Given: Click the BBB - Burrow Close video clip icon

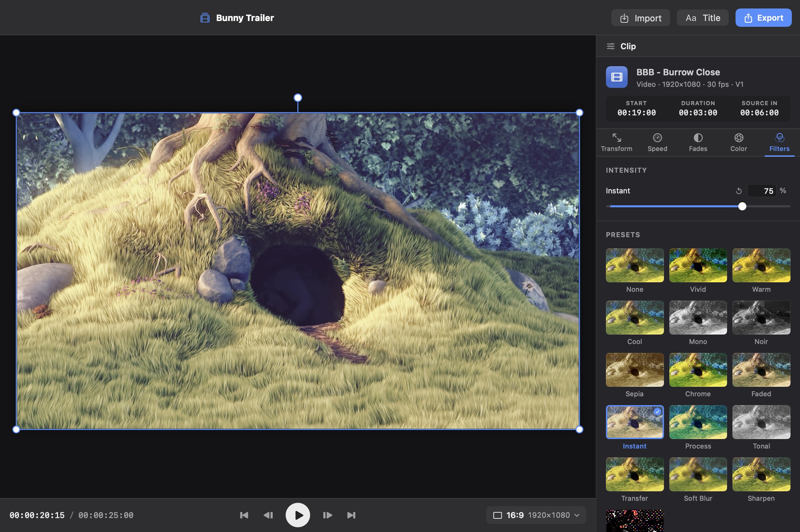Looking at the screenshot, I should pyautogui.click(x=617, y=77).
